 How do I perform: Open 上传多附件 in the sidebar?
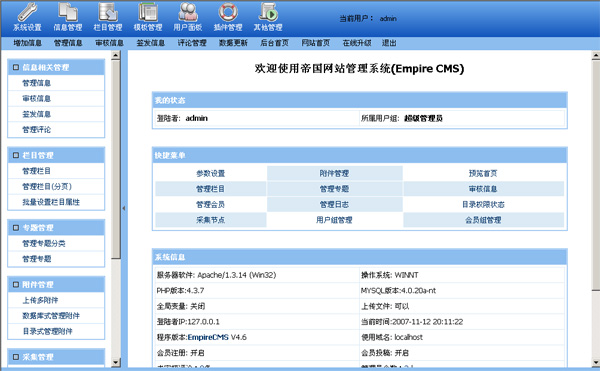[x=40, y=300]
